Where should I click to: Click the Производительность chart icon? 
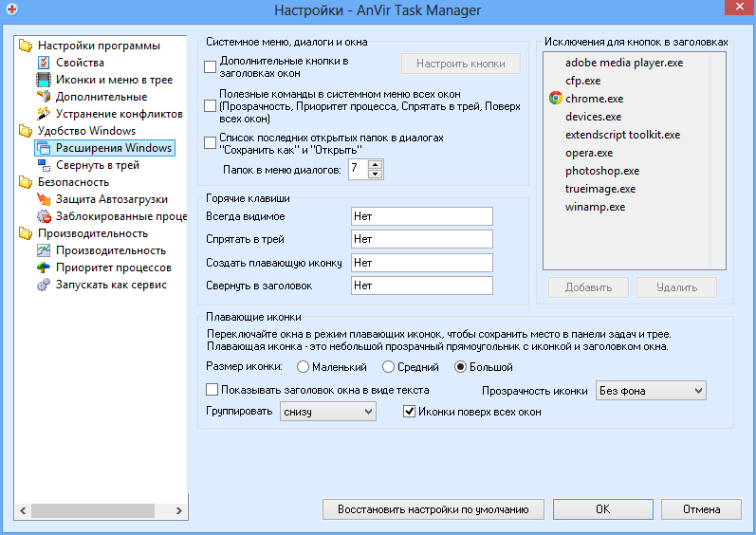tap(44, 250)
